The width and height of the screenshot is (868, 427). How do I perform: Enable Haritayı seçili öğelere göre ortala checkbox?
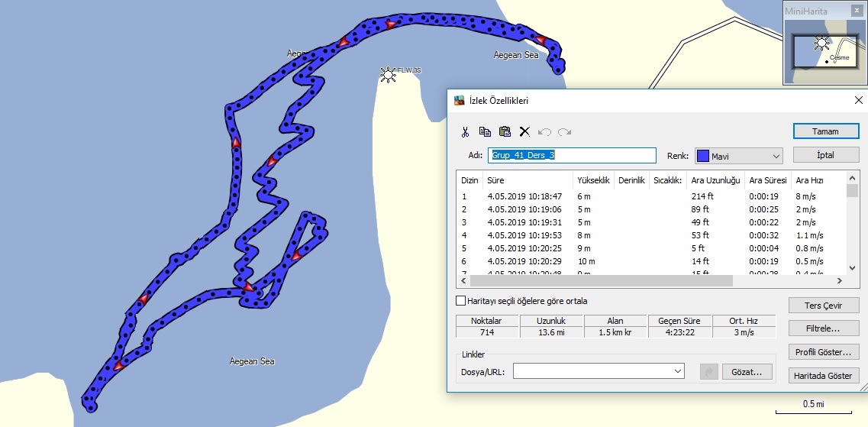[x=460, y=301]
